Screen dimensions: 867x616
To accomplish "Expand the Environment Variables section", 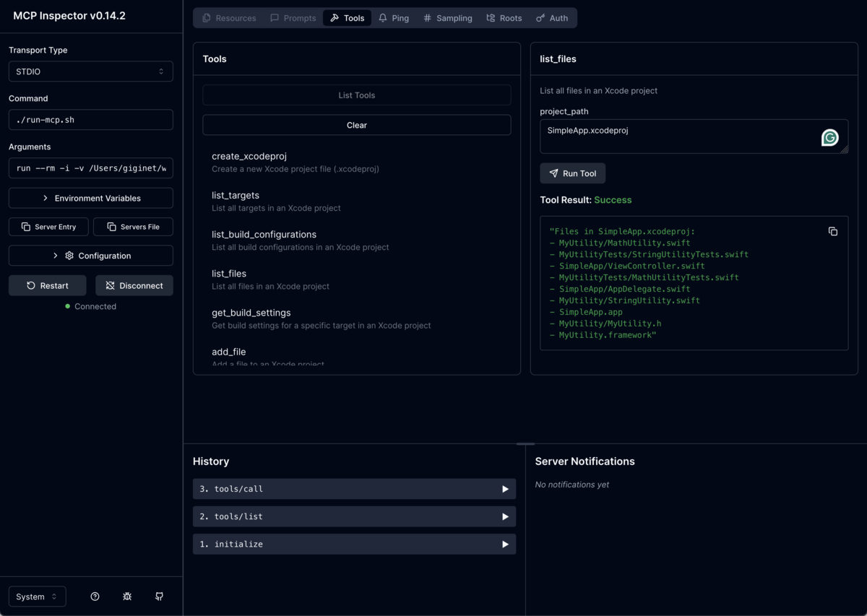I will pyautogui.click(x=91, y=198).
